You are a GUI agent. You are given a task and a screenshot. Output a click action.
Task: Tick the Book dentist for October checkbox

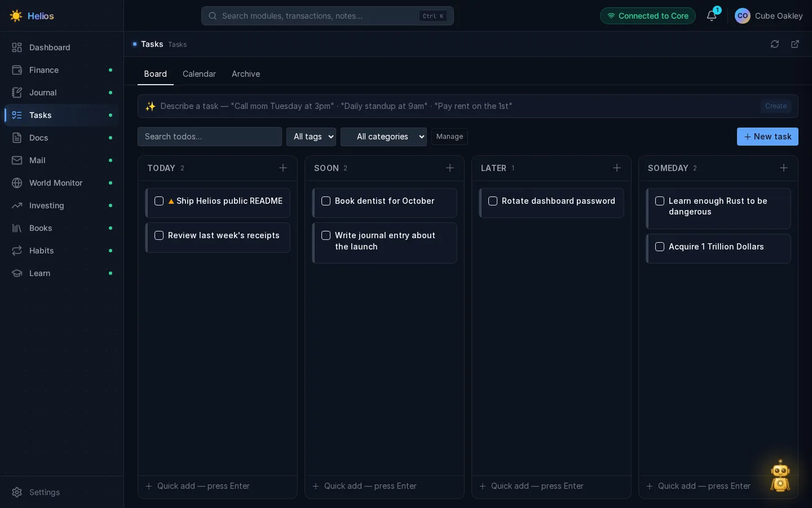tap(326, 201)
